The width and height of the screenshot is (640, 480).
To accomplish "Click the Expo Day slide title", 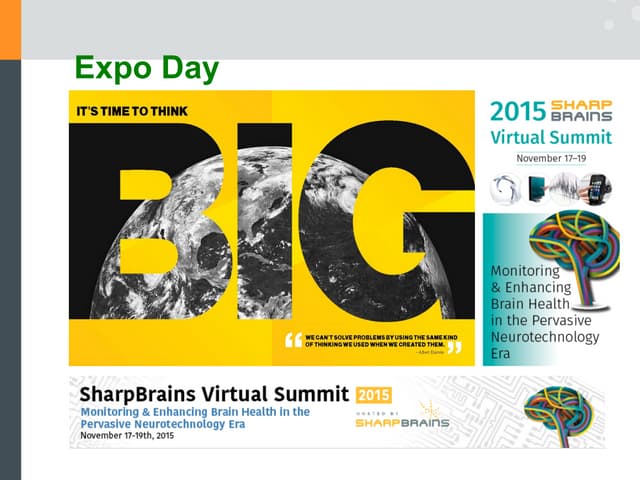I will (x=146, y=70).
